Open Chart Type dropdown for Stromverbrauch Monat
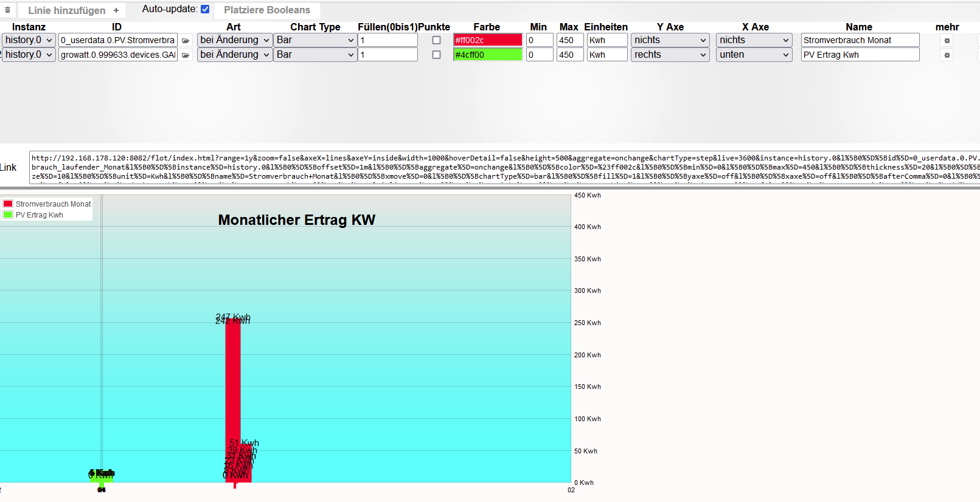This screenshot has width=980, height=502. [x=315, y=40]
